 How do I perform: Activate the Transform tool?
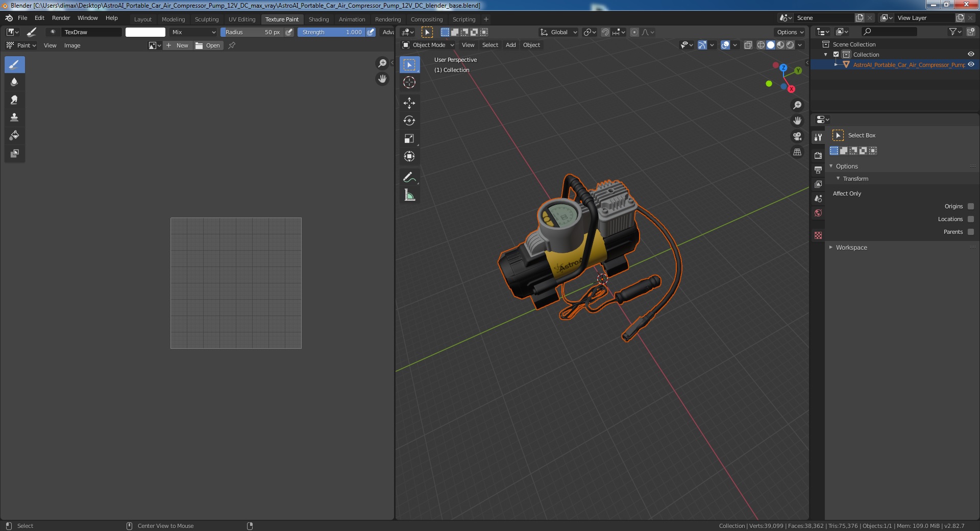pyautogui.click(x=409, y=156)
